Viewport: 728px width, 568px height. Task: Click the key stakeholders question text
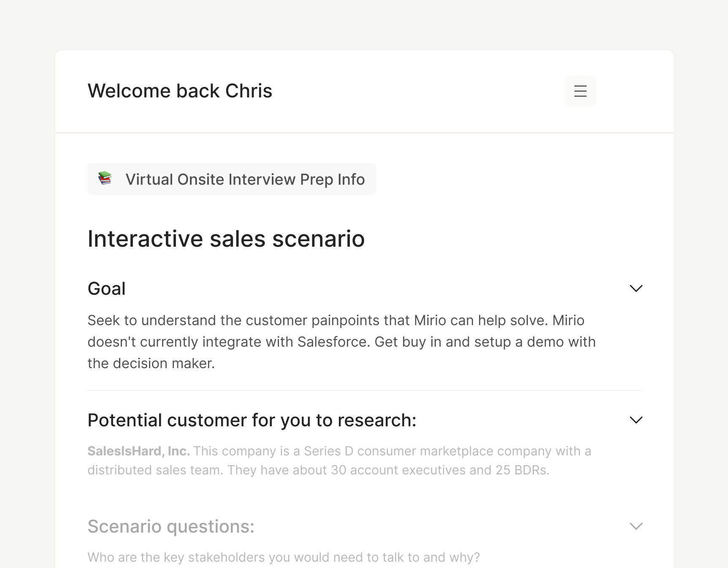(x=284, y=557)
